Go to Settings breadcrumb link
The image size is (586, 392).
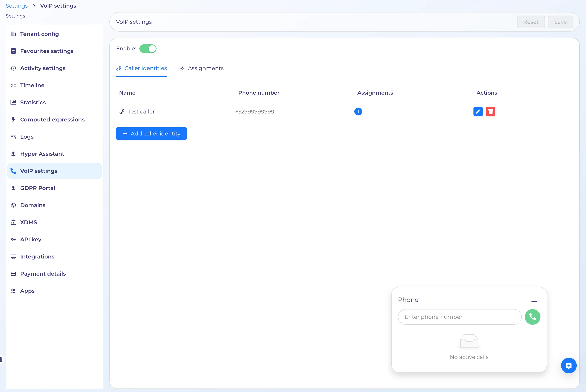[x=17, y=6]
